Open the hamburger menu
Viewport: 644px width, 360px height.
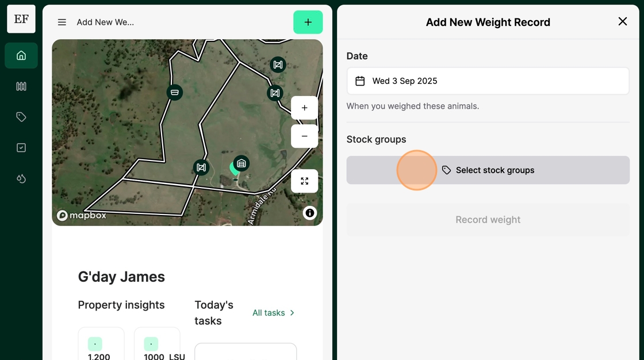tap(62, 22)
